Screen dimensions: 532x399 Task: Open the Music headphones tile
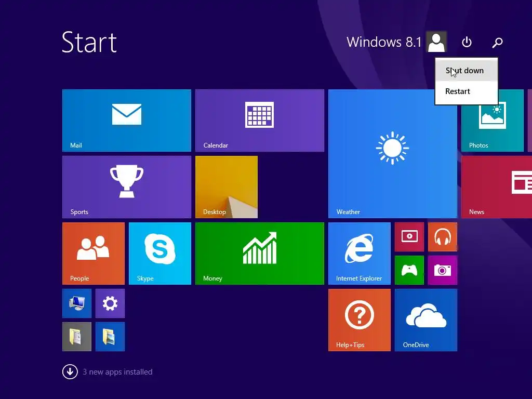443,237
